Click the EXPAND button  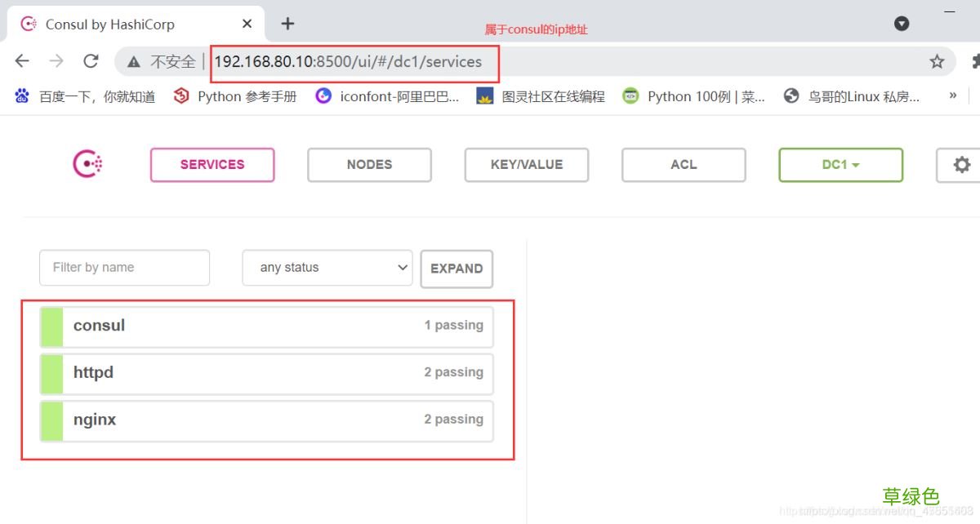457,269
